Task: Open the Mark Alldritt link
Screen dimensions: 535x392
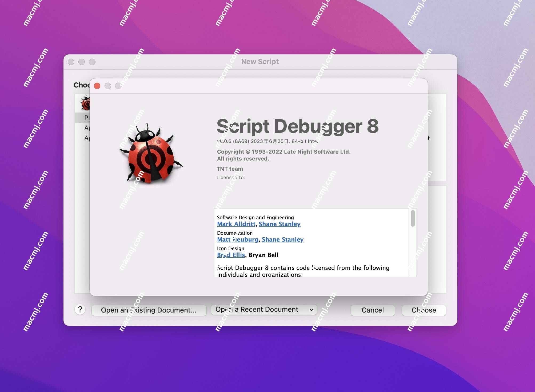Action: pos(236,224)
